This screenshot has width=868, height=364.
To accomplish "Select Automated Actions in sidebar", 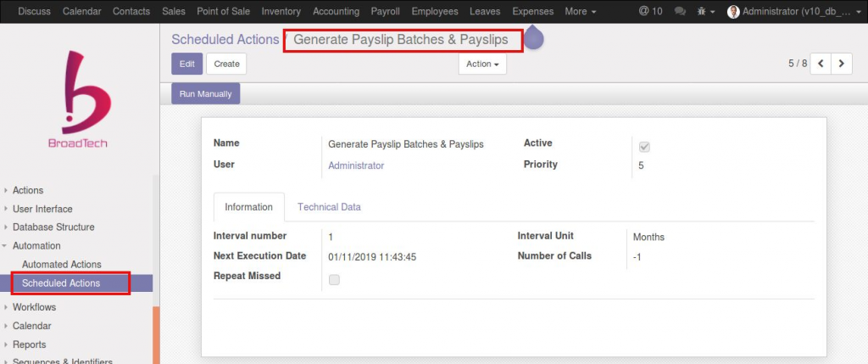I will (61, 265).
